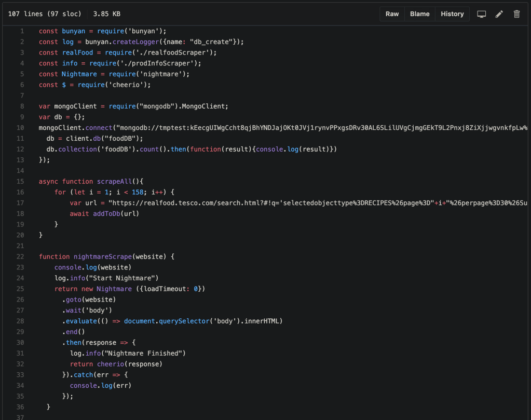This screenshot has height=420, width=531.
Task: Show the Blame view for this file
Action: pos(419,14)
